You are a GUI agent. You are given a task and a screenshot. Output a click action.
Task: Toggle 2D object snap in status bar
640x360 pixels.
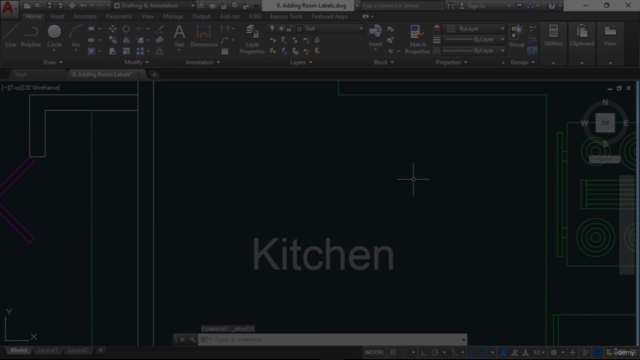pyautogui.click(x=484, y=352)
